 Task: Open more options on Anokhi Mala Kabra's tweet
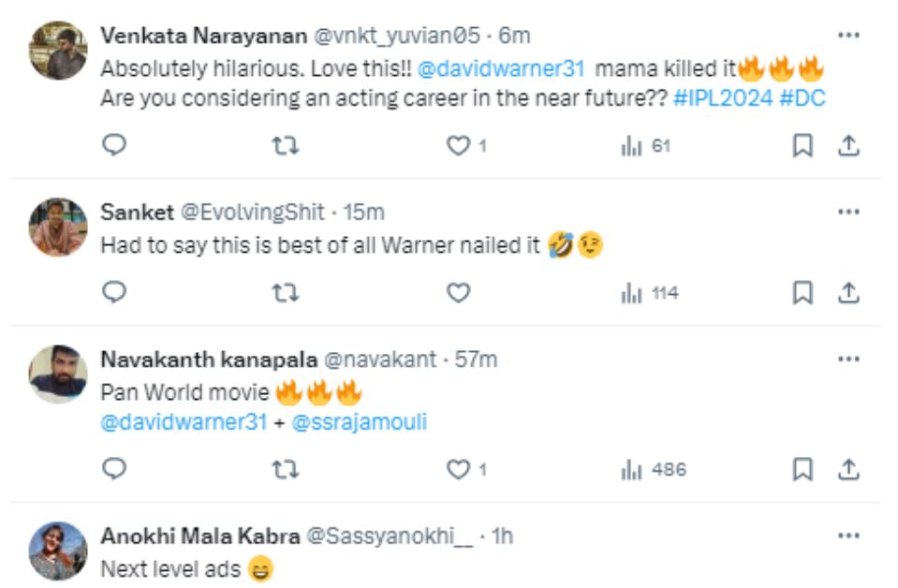848,536
